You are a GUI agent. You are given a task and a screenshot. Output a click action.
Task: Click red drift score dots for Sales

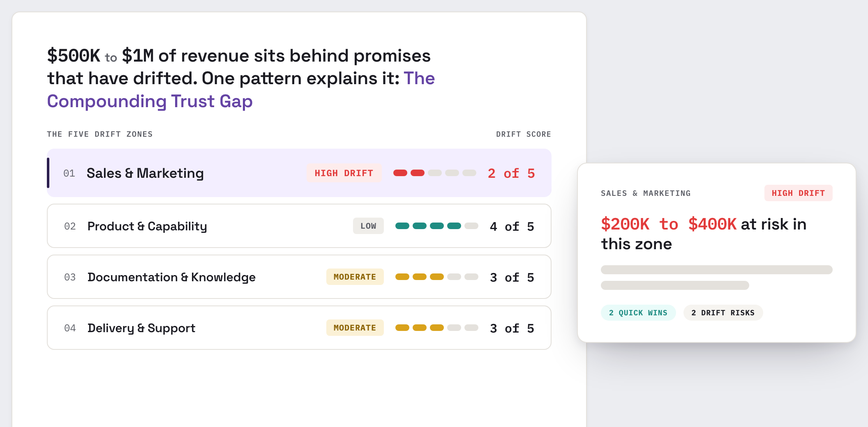click(x=435, y=173)
